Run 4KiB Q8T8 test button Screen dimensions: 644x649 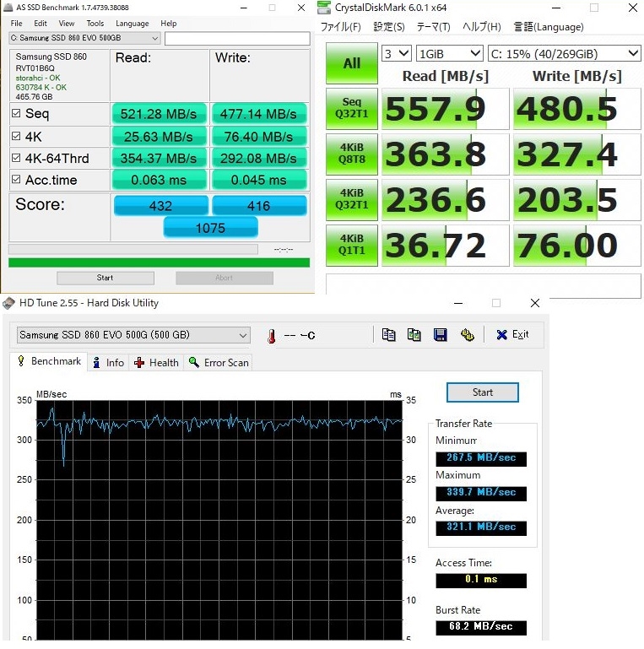pyautogui.click(x=351, y=154)
